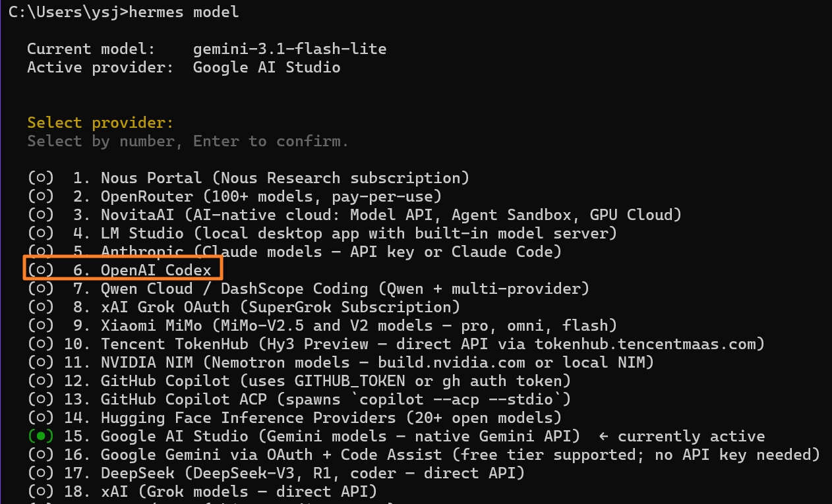The width and height of the screenshot is (832, 504).
Task: Select Anthropic Claude models option
Action: 294,252
